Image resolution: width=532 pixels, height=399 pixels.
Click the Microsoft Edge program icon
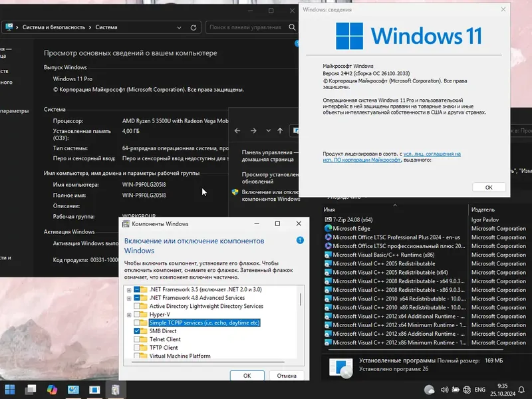328,228
